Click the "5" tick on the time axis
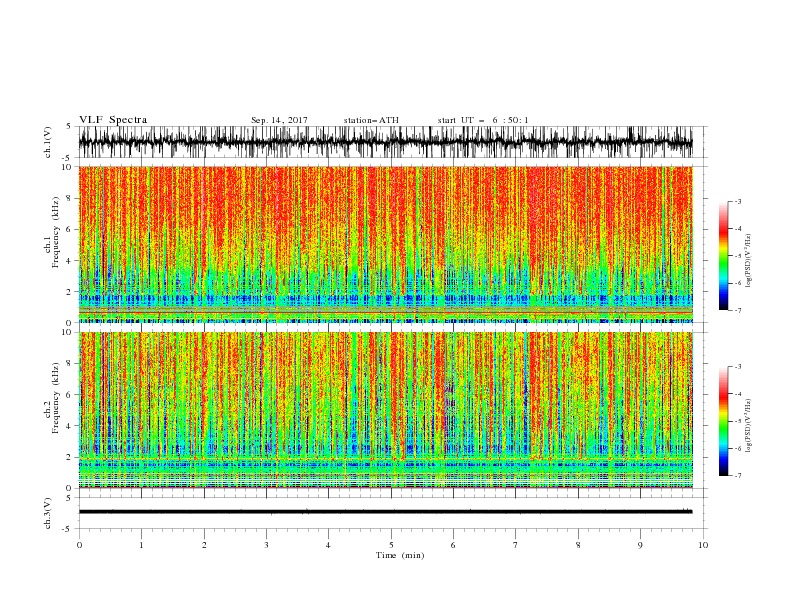 coord(391,545)
